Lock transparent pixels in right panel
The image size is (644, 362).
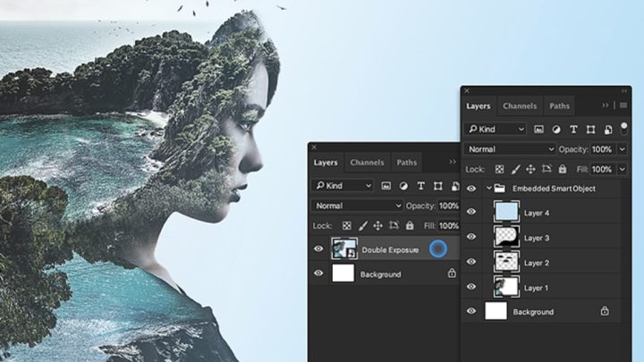[x=499, y=169]
